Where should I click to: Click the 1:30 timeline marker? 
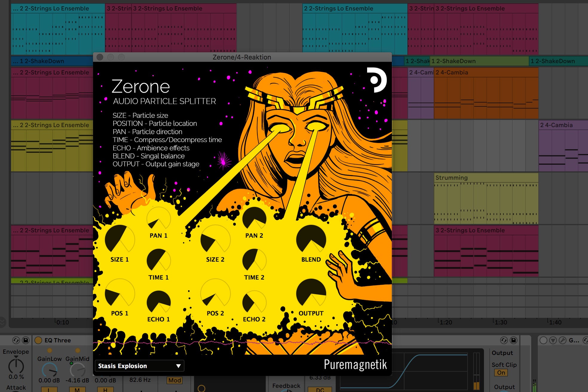pyautogui.click(x=501, y=322)
